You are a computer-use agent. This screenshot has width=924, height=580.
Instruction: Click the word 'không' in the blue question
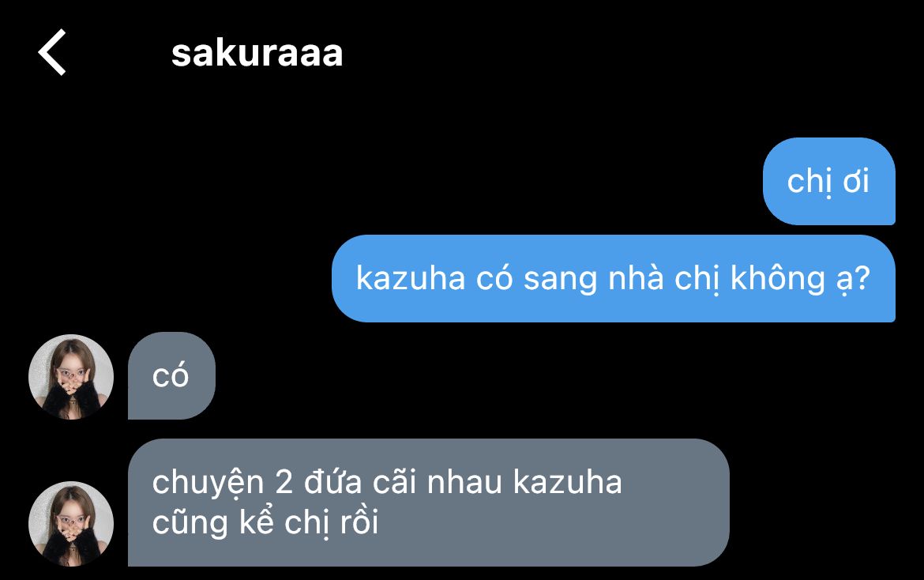[x=778, y=279]
